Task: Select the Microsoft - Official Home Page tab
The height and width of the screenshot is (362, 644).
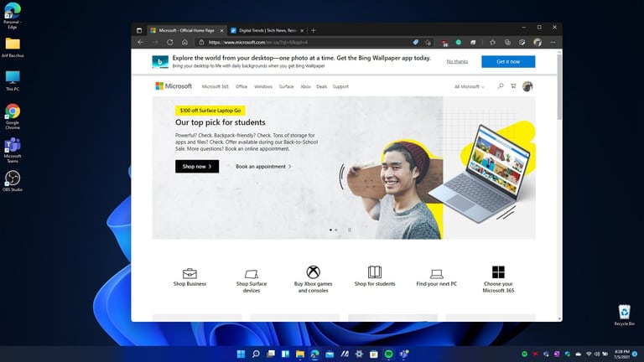Action: [x=186, y=30]
